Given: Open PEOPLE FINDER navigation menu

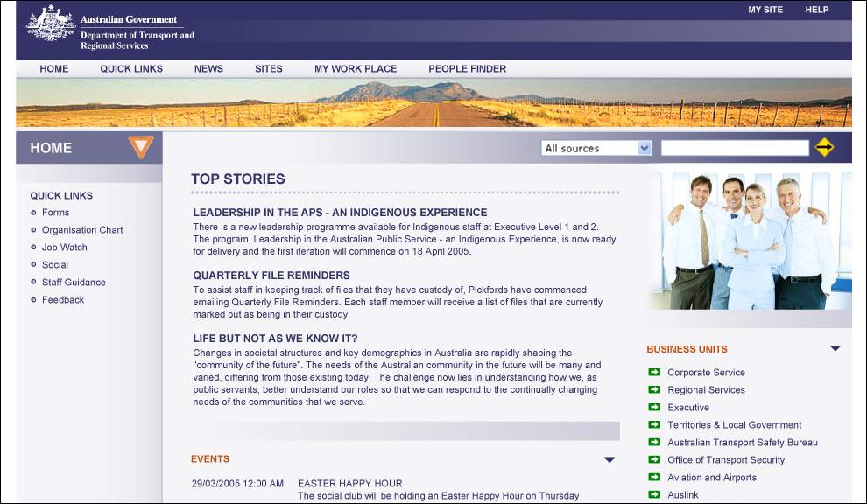Looking at the screenshot, I should pos(468,69).
